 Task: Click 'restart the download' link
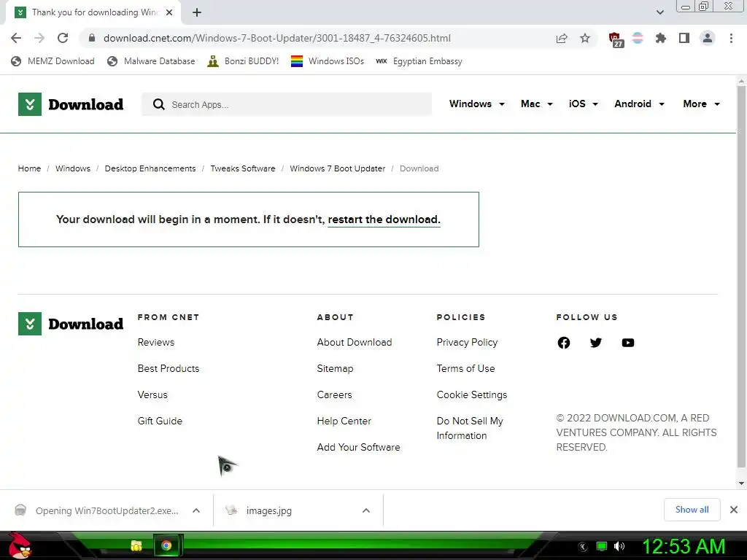tap(384, 219)
